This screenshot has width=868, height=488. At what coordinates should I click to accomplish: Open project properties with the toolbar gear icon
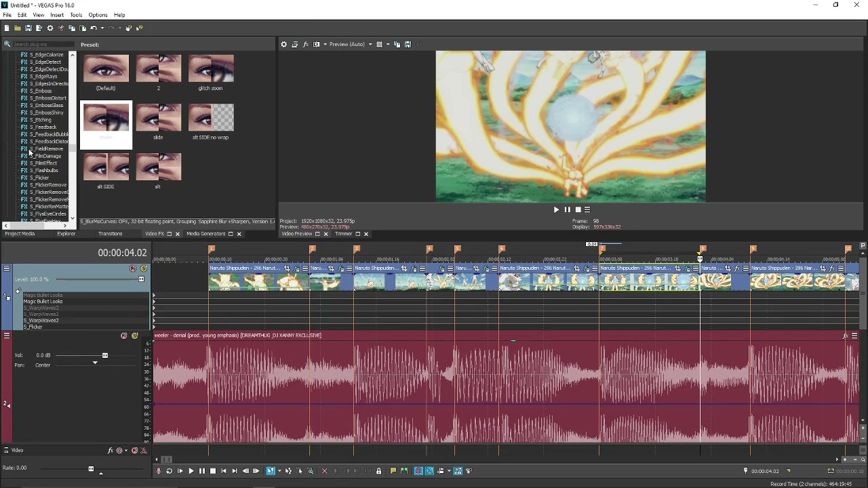[50, 28]
